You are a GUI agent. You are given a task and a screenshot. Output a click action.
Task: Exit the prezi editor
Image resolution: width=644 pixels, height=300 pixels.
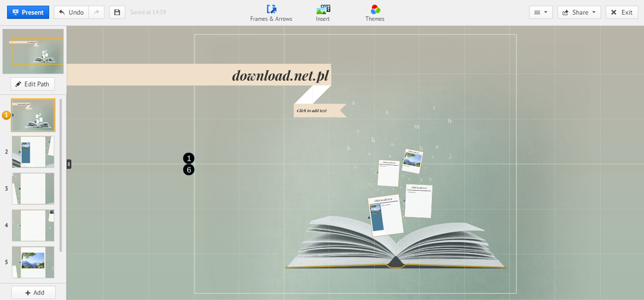pos(622,12)
